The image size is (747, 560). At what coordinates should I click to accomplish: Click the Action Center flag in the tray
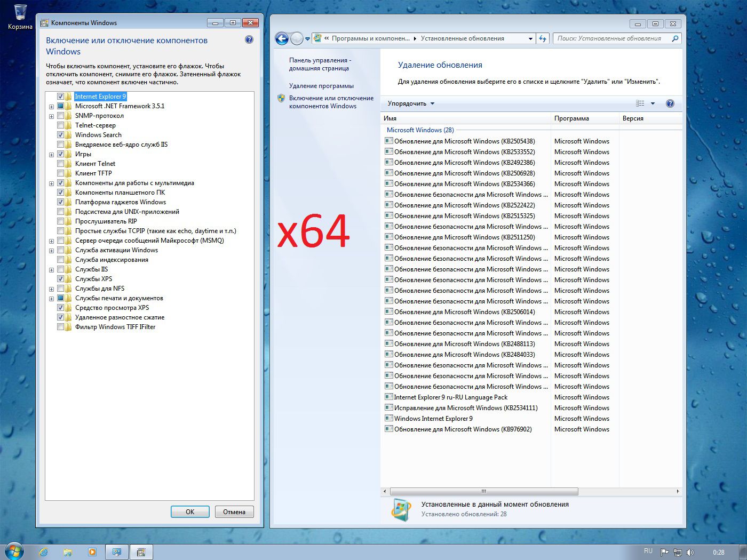(664, 552)
